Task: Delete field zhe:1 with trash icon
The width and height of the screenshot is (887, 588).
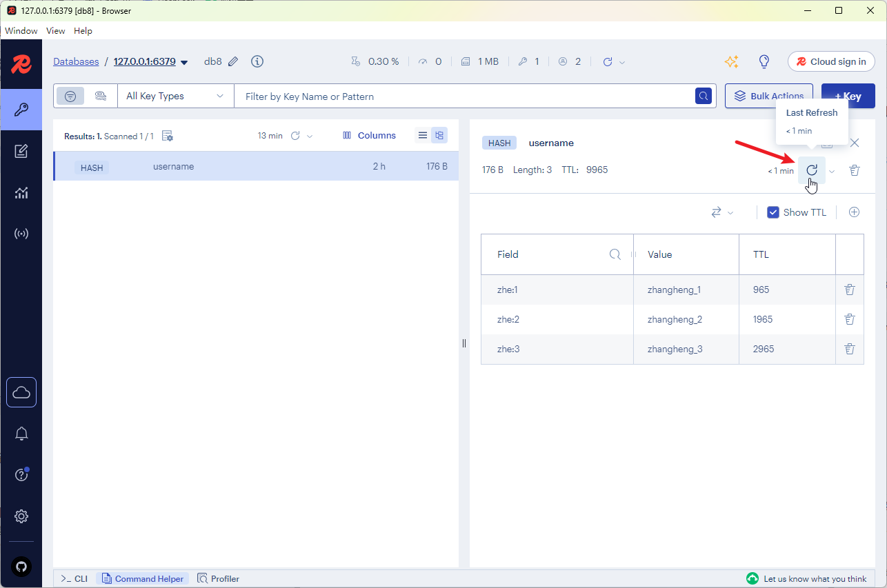Action: [850, 290]
